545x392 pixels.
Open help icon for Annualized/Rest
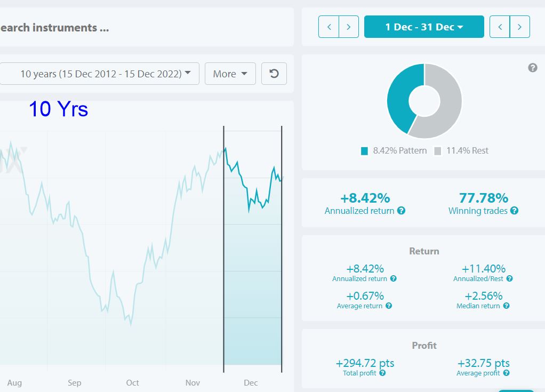click(510, 279)
